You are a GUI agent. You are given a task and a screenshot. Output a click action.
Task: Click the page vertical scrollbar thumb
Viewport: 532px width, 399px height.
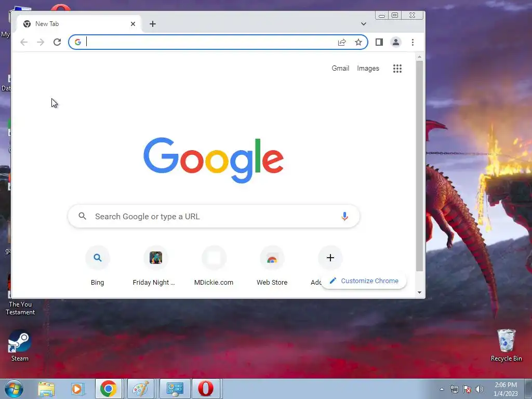(420, 166)
